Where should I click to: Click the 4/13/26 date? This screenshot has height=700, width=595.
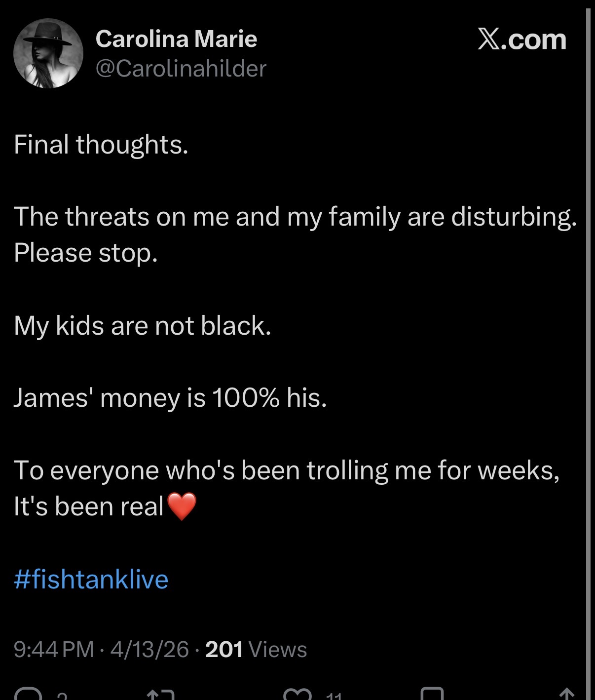point(149,650)
